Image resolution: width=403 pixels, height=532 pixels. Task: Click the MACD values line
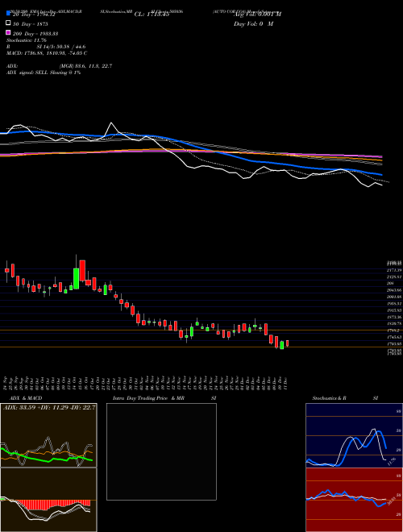[x=47, y=53]
